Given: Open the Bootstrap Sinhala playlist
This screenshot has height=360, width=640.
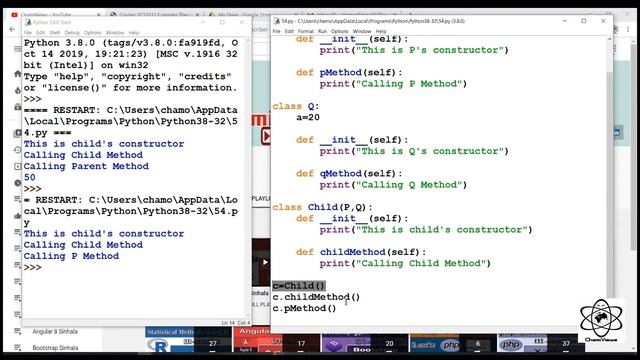Looking at the screenshot, I should pos(55,348).
